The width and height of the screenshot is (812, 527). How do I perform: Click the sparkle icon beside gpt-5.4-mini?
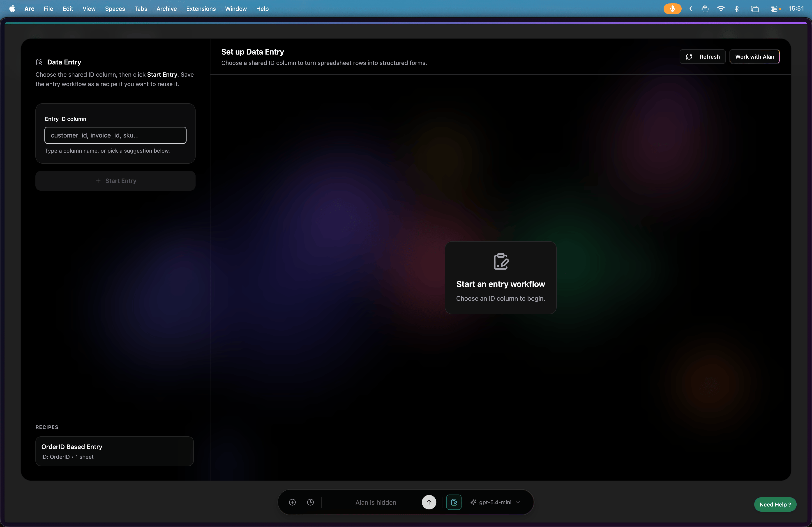click(473, 502)
